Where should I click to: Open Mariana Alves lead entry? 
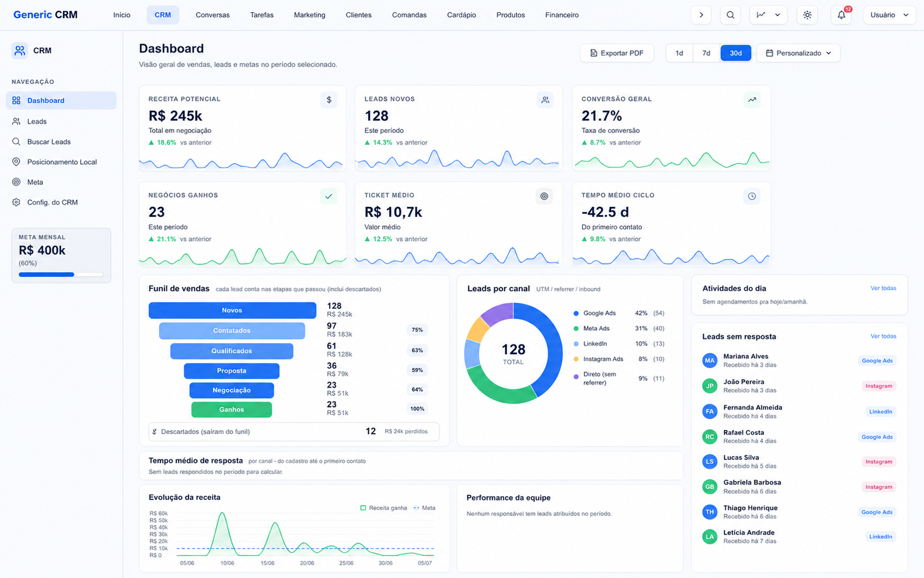coord(799,361)
